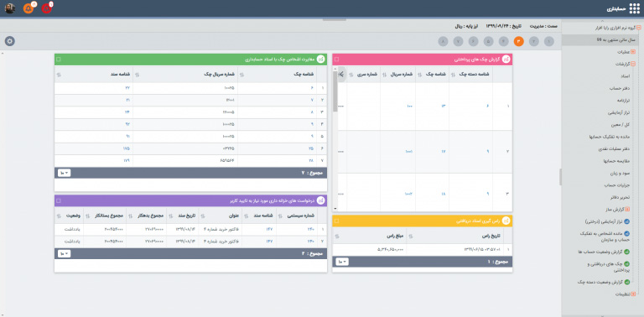The width and height of the screenshot is (644, 317).
Task: Expand the تنظیمات tree node
Action: pyautogui.click(x=633, y=294)
